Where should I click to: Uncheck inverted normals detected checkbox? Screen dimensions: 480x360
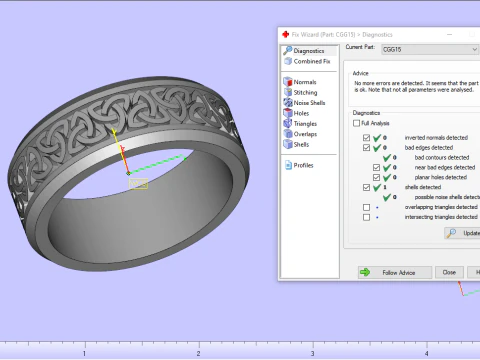[366, 138]
